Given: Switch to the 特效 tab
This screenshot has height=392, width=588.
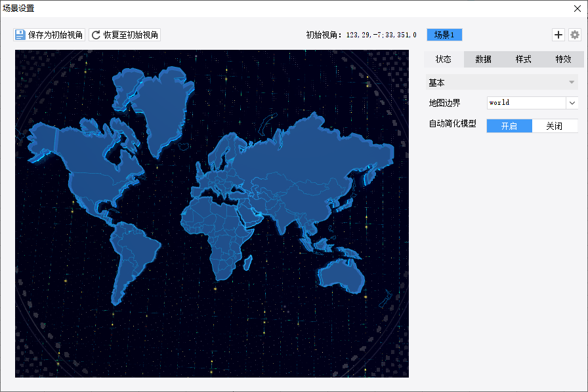Looking at the screenshot, I should tap(563, 59).
